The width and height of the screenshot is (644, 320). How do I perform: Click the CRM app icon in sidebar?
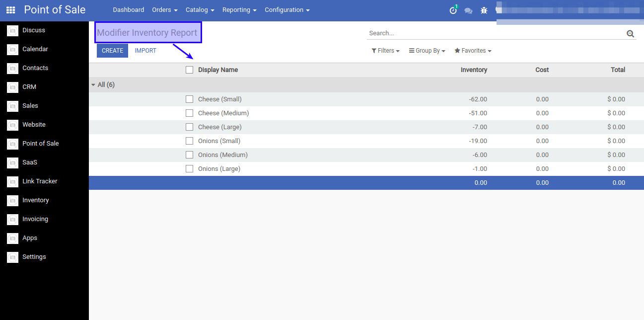click(x=12, y=87)
